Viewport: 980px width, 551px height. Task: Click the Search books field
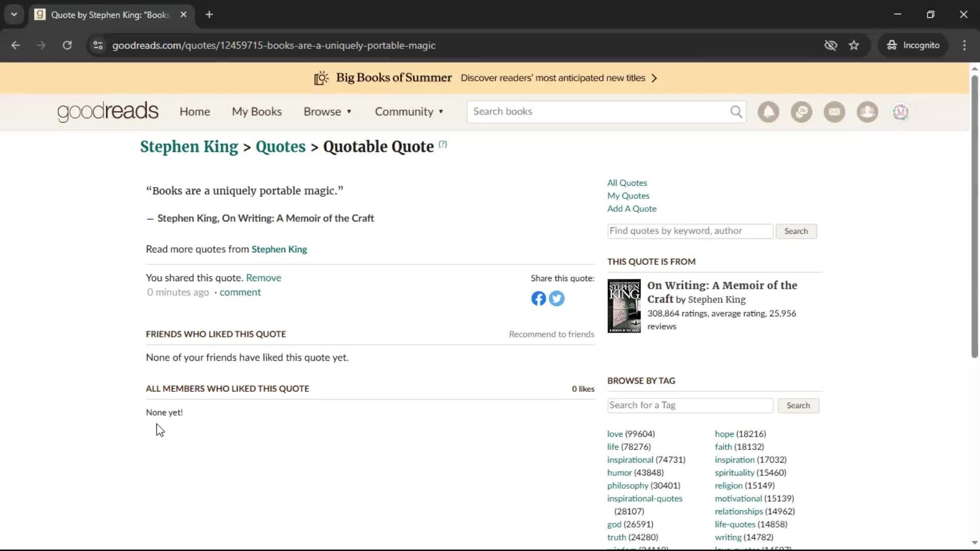point(598,112)
